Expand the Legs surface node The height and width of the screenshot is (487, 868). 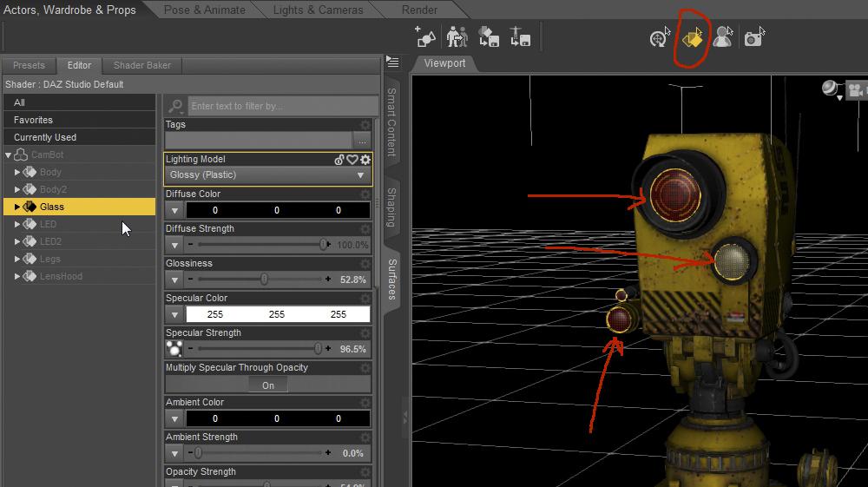(x=16, y=259)
